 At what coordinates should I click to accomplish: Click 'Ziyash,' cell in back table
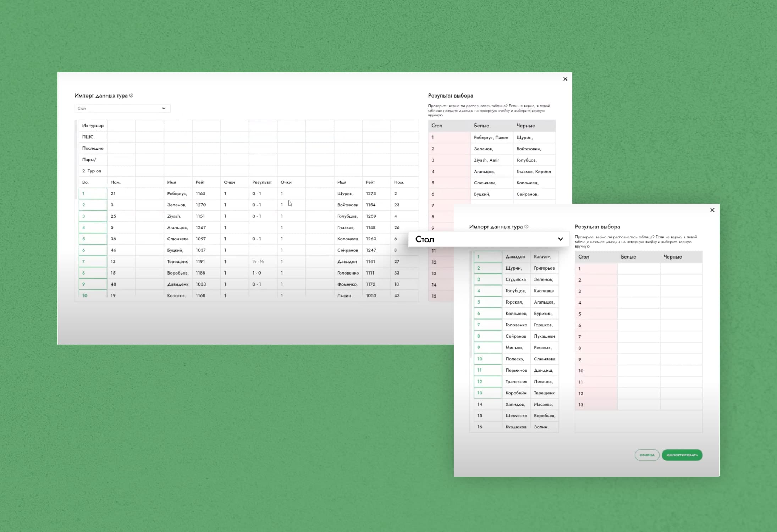pos(178,216)
